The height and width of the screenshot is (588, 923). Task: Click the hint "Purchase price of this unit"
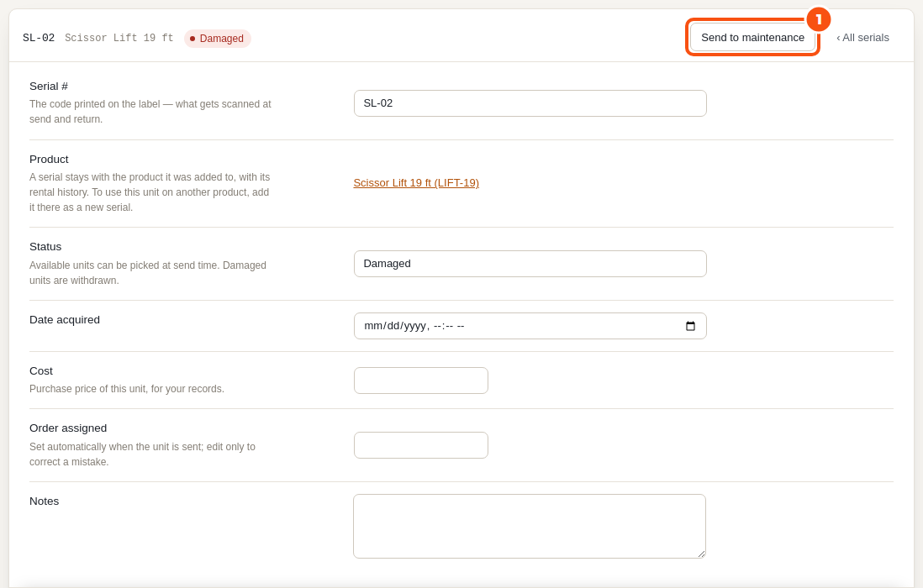(127, 389)
